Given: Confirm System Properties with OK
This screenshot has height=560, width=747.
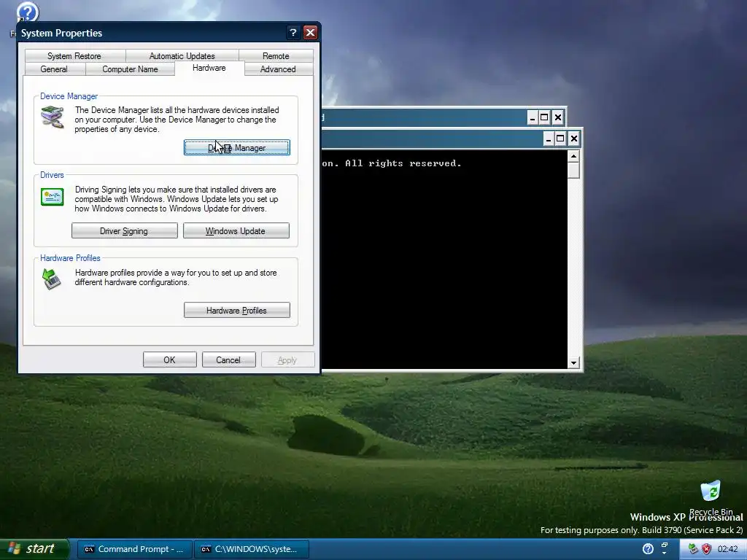Looking at the screenshot, I should pyautogui.click(x=169, y=360).
